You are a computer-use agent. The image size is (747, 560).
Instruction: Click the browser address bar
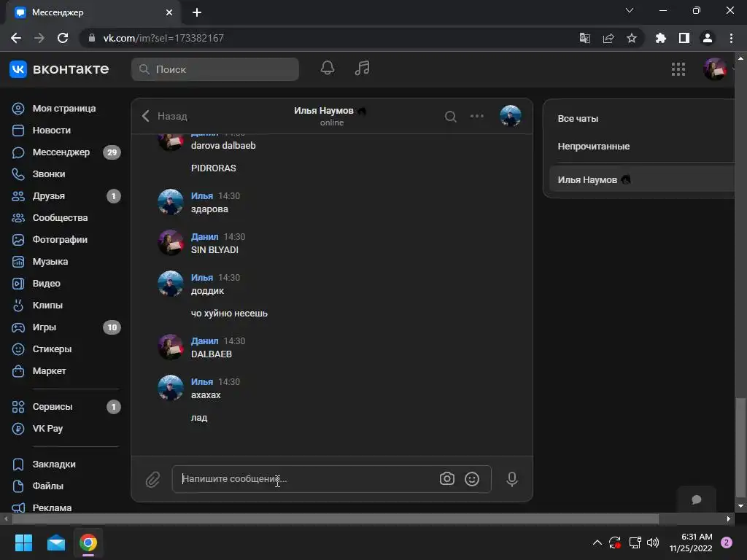click(329, 38)
